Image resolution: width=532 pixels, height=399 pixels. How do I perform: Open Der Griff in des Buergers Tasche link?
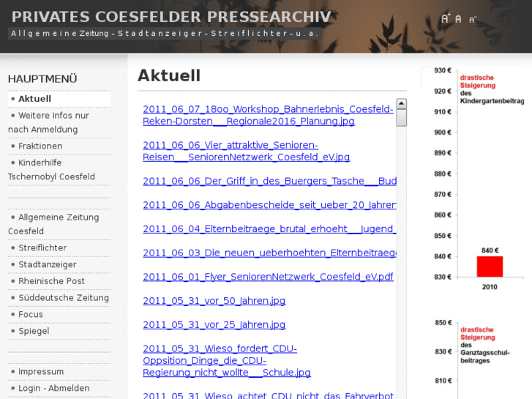[269, 181]
